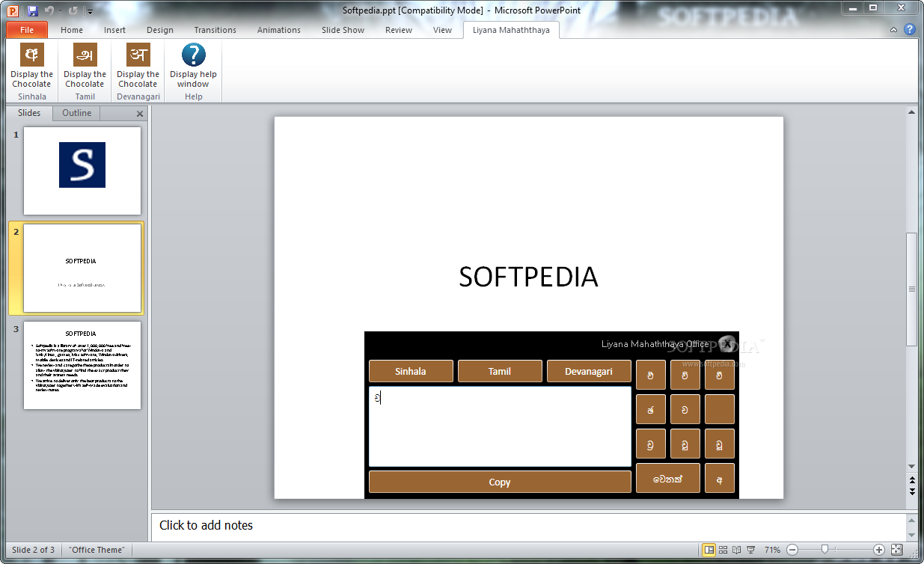Click the චී character key
Image resolution: width=924 pixels, height=564 pixels.
[x=720, y=375]
